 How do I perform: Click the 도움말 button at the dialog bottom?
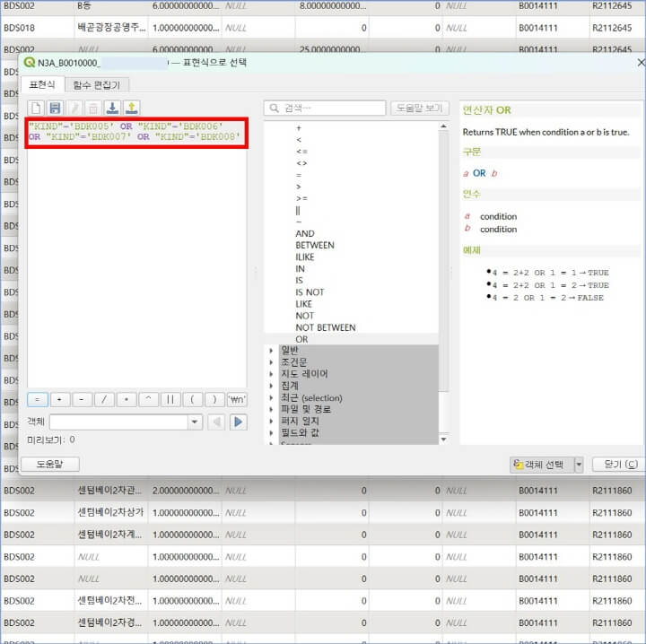(x=50, y=464)
